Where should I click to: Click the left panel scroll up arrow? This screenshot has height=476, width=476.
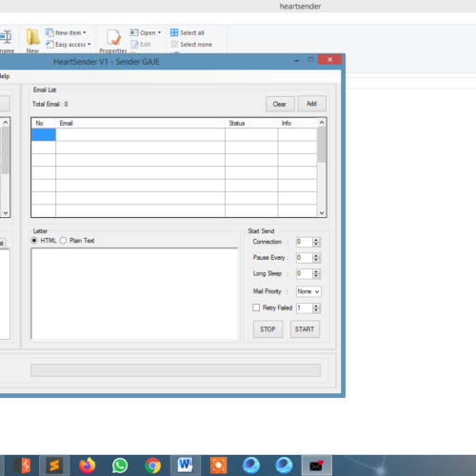pyautogui.click(x=6, y=123)
